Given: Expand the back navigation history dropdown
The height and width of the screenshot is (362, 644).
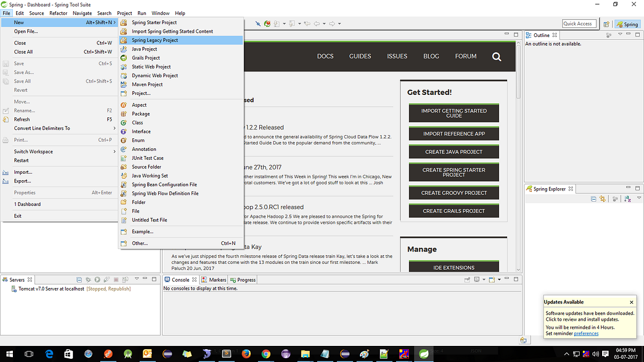Looking at the screenshot, I should (324, 24).
